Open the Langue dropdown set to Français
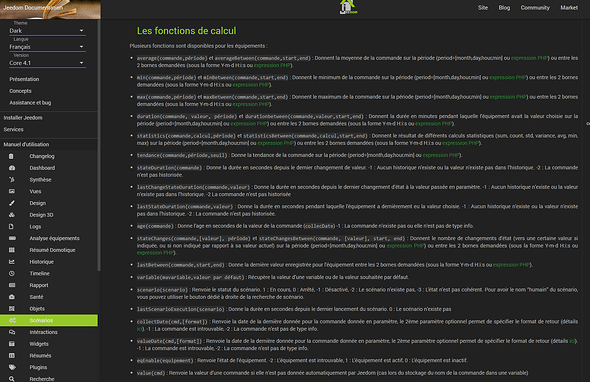 pyautogui.click(x=47, y=47)
